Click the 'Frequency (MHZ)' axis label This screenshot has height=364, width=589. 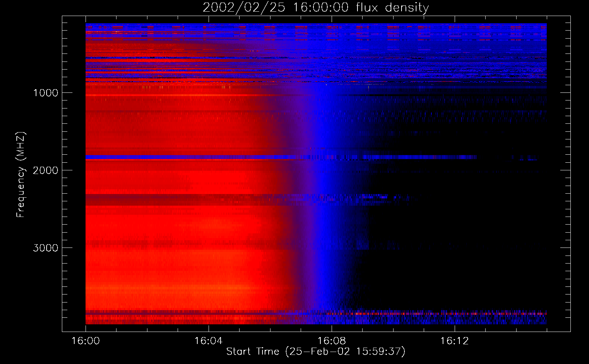click(21, 175)
